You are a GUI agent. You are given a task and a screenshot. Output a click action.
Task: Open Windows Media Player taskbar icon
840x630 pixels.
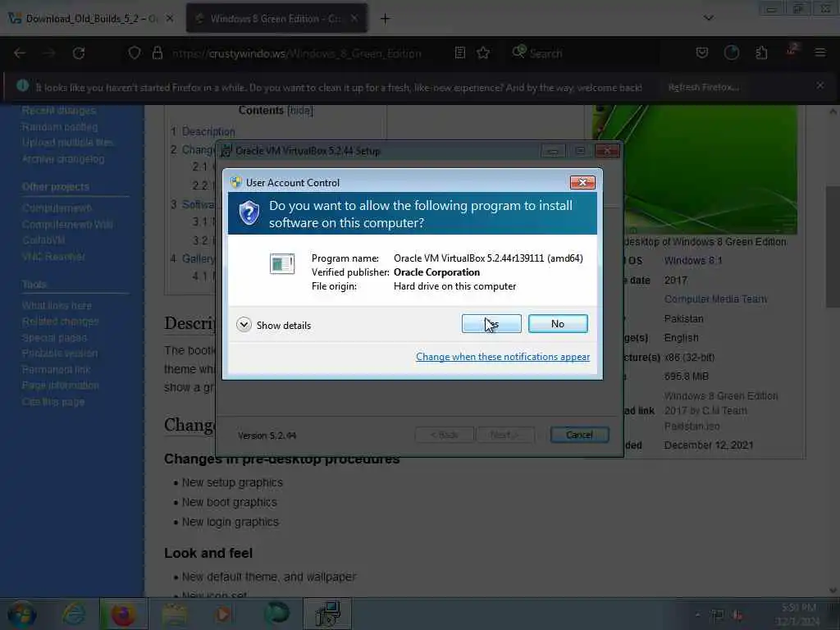pyautogui.click(x=223, y=614)
